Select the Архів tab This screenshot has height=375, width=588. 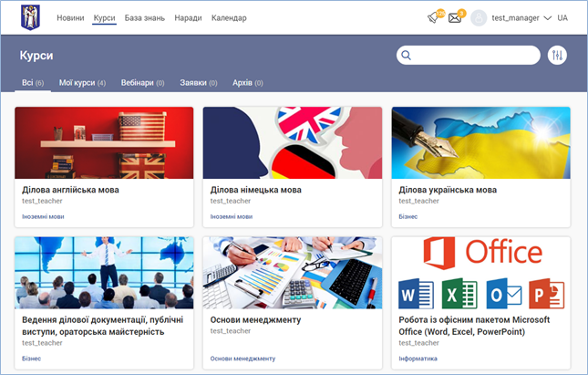tap(245, 83)
